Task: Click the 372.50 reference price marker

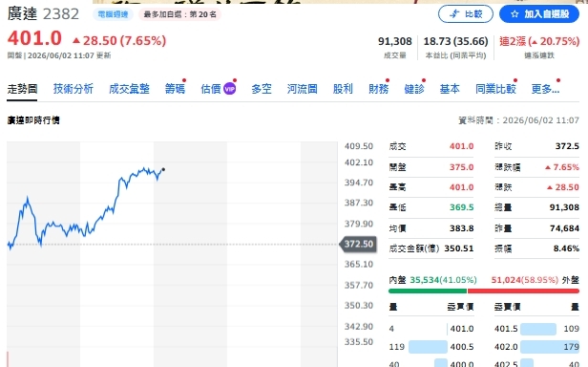Action: pyautogui.click(x=358, y=244)
